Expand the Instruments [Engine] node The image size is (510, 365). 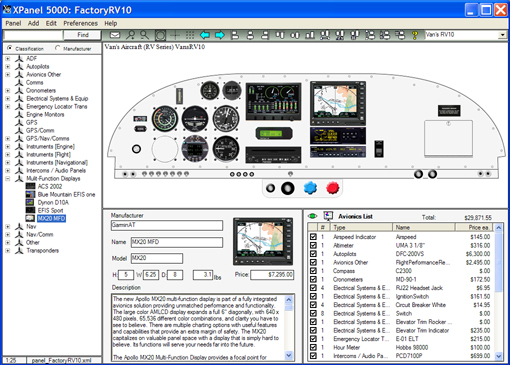click(x=7, y=146)
